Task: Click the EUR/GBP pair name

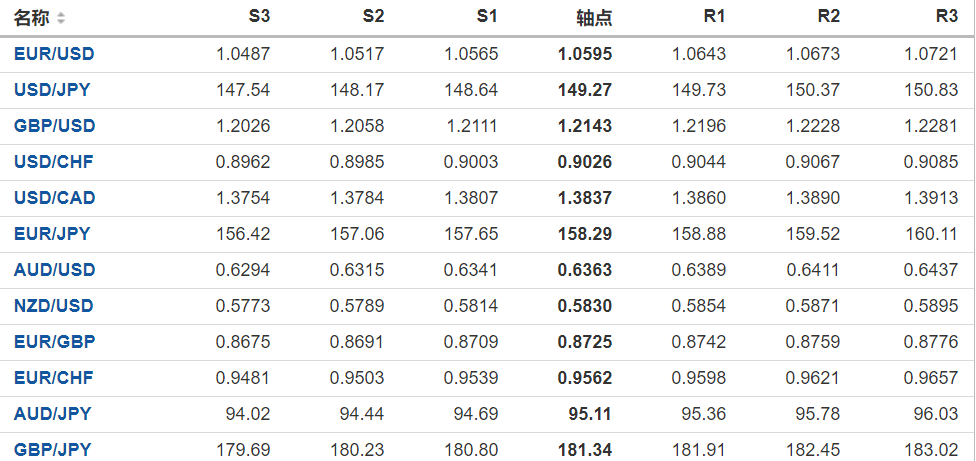Action: pos(54,342)
